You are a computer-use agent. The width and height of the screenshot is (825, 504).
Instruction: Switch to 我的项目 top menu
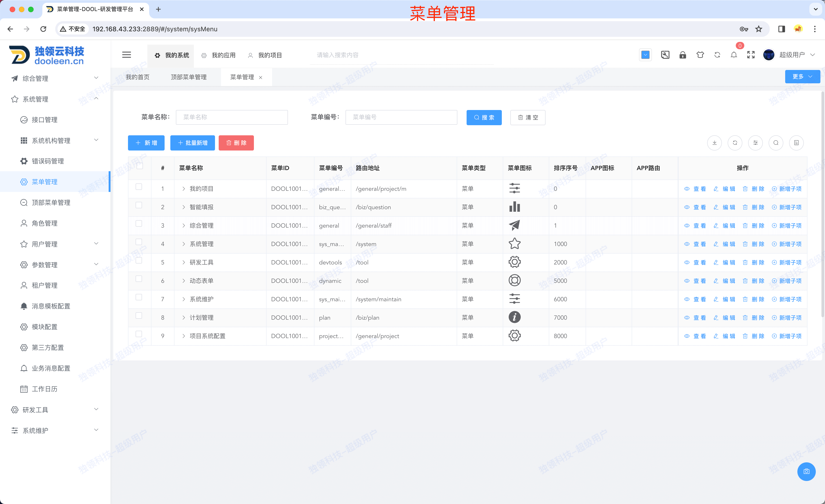[x=265, y=55]
